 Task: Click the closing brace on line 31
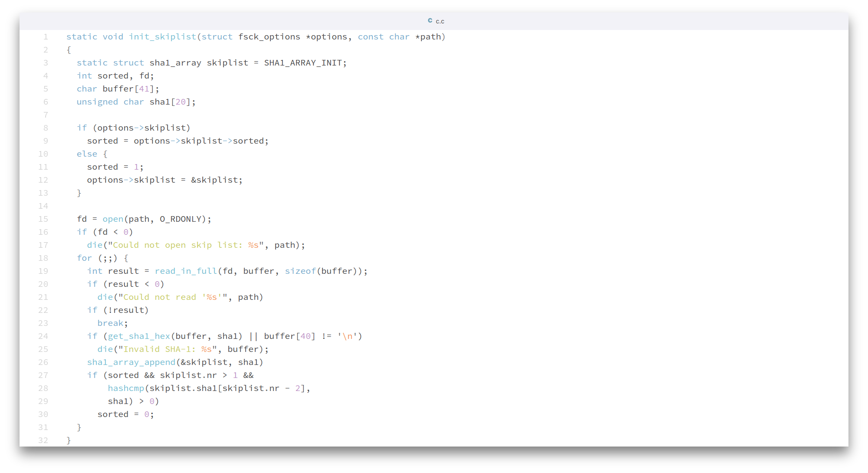(x=79, y=427)
